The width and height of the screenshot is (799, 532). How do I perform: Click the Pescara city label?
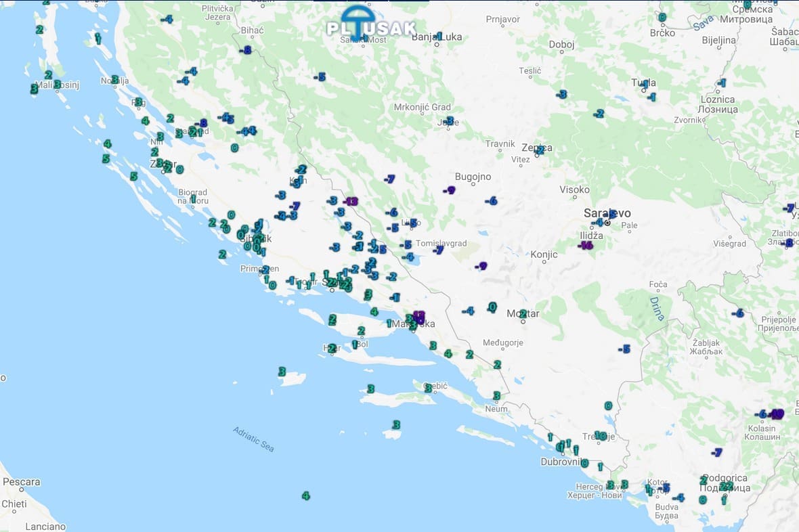pos(22,483)
